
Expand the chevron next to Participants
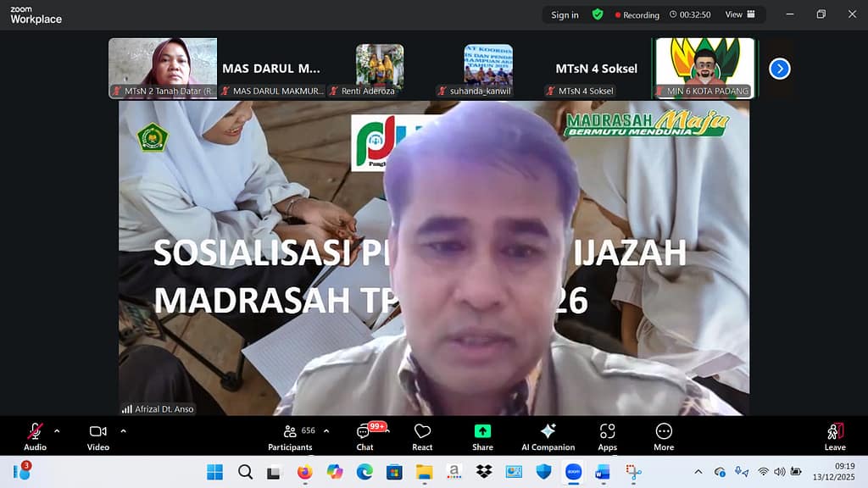(326, 430)
